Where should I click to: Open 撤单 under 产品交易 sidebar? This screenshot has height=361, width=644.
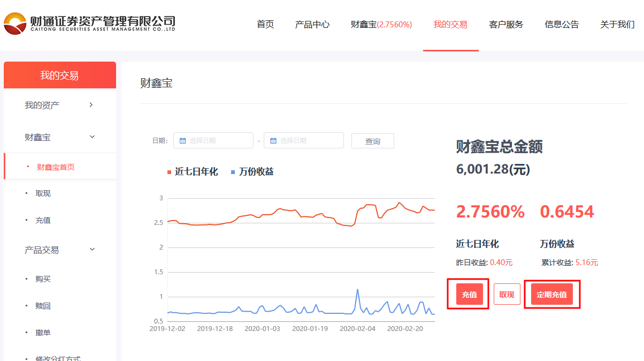pyautogui.click(x=43, y=333)
